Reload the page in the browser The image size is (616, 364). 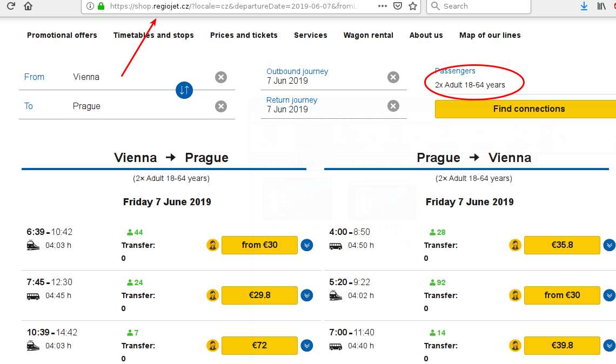point(10,6)
